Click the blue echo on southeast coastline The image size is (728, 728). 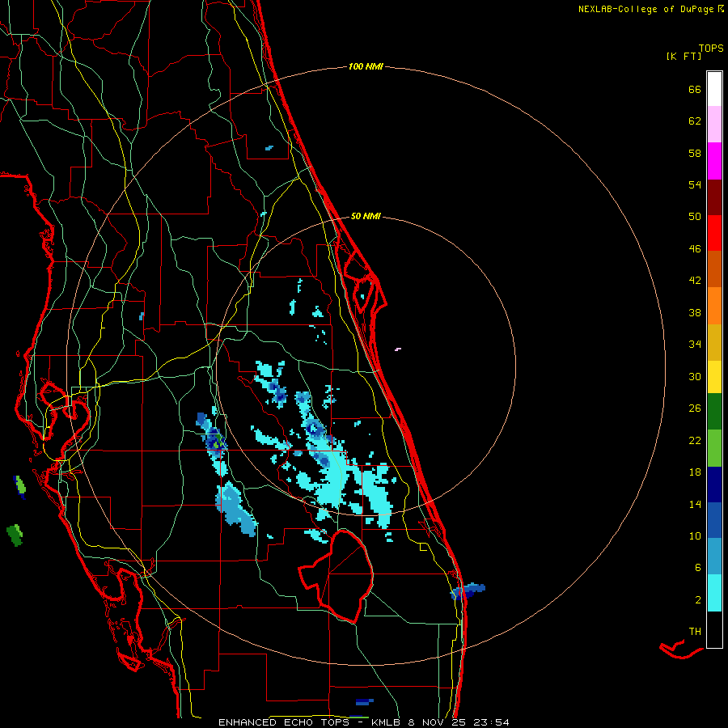click(468, 591)
